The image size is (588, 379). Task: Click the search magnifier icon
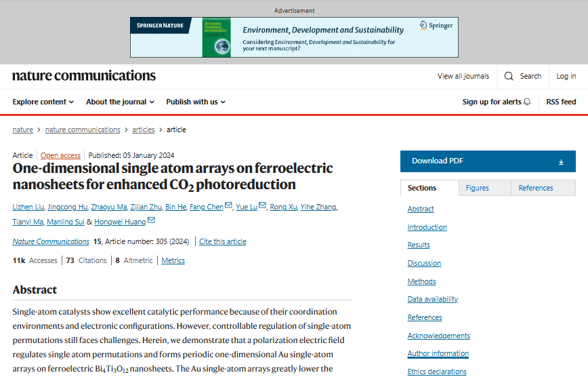509,76
